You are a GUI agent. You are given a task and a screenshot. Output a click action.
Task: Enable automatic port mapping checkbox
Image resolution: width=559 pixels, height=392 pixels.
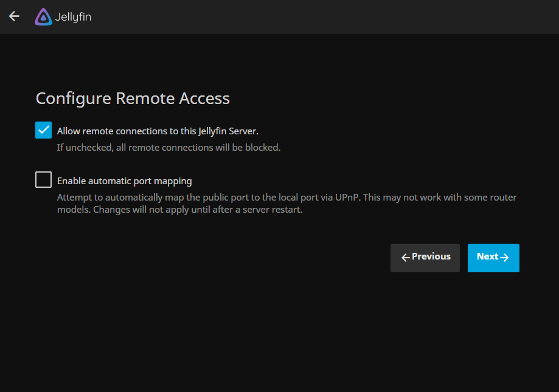click(x=43, y=180)
